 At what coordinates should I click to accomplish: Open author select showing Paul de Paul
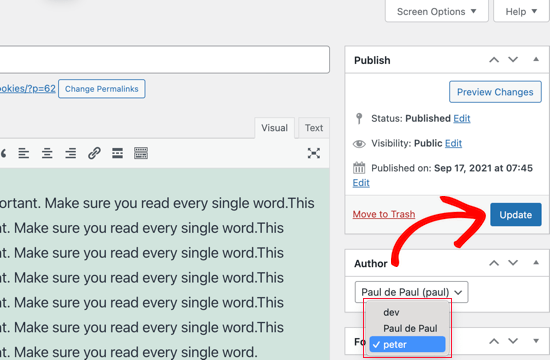(411, 292)
